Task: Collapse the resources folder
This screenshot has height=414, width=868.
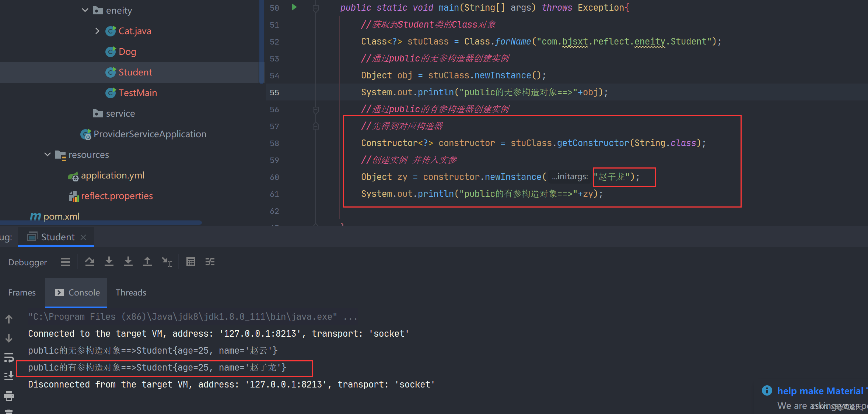Action: tap(48, 155)
